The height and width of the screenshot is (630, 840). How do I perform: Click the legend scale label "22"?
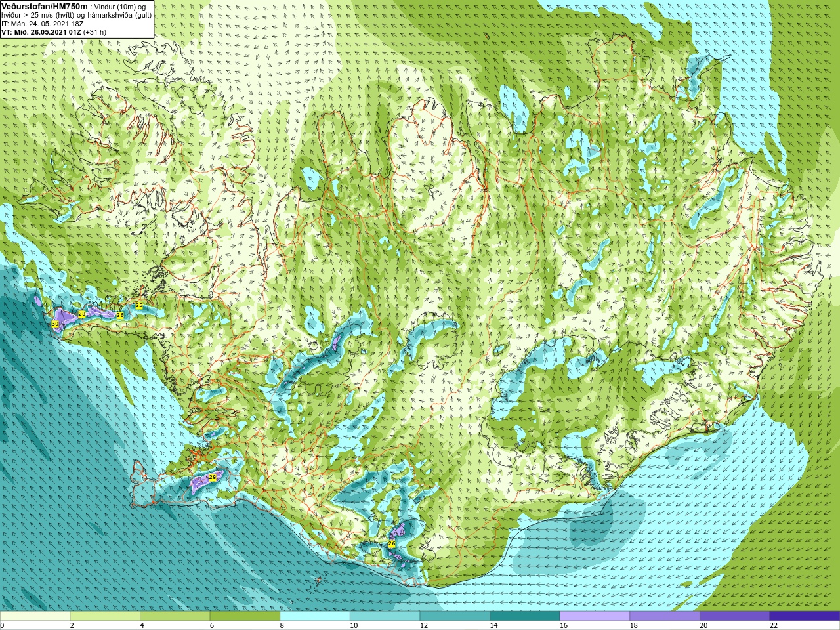coord(774,625)
